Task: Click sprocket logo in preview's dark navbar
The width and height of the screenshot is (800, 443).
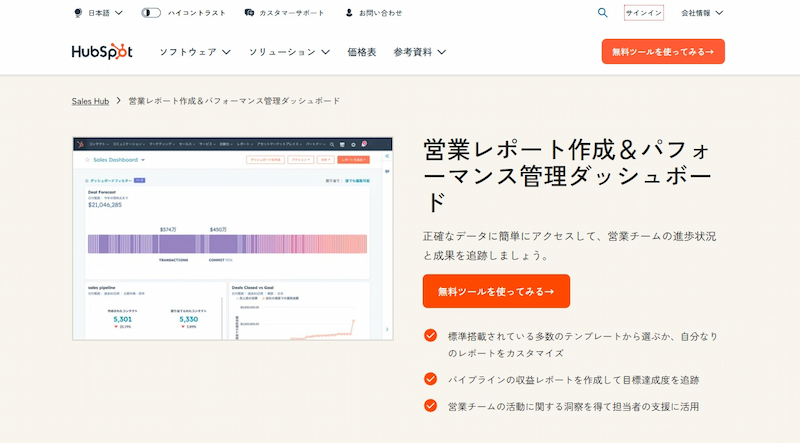Action: [x=80, y=144]
